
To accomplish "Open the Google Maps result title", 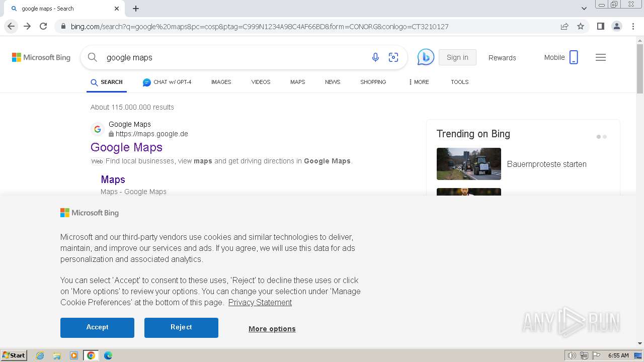I will pos(126,147).
